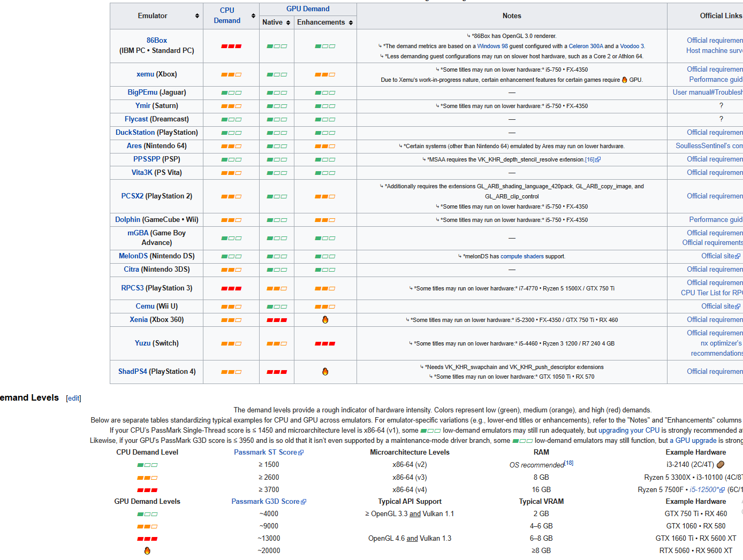Image resolution: width=743 pixels, height=560 pixels.
Task: Open the xemu emulator link
Action: pos(145,74)
